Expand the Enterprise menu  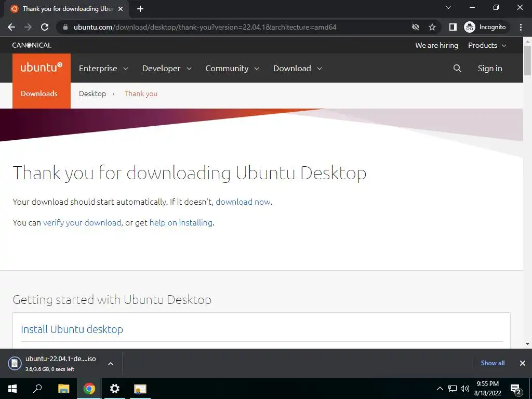point(103,68)
